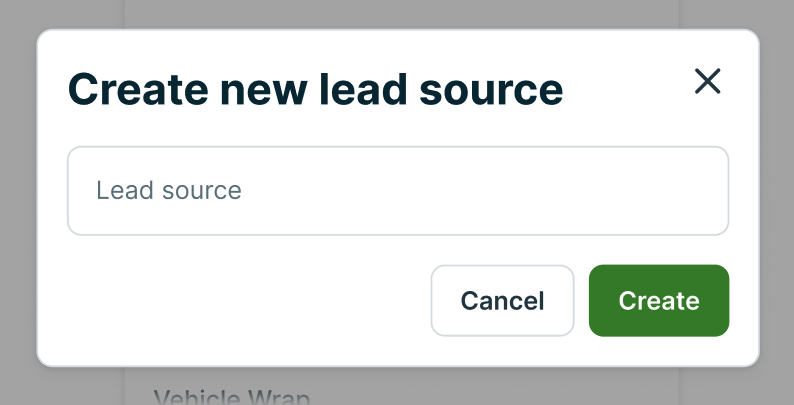Click inside the Lead source input box
This screenshot has height=405, width=794.
[x=397, y=191]
